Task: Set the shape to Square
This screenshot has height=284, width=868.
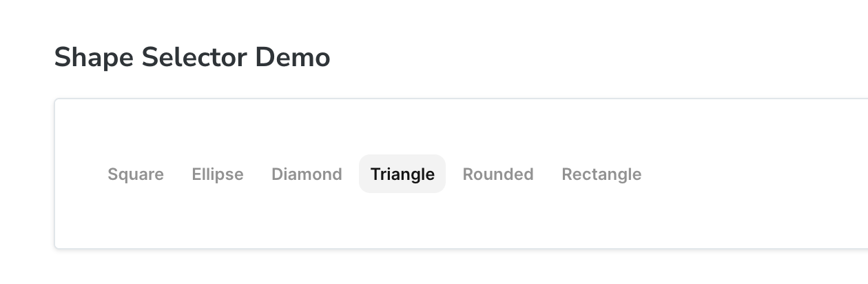Action: click(x=136, y=174)
